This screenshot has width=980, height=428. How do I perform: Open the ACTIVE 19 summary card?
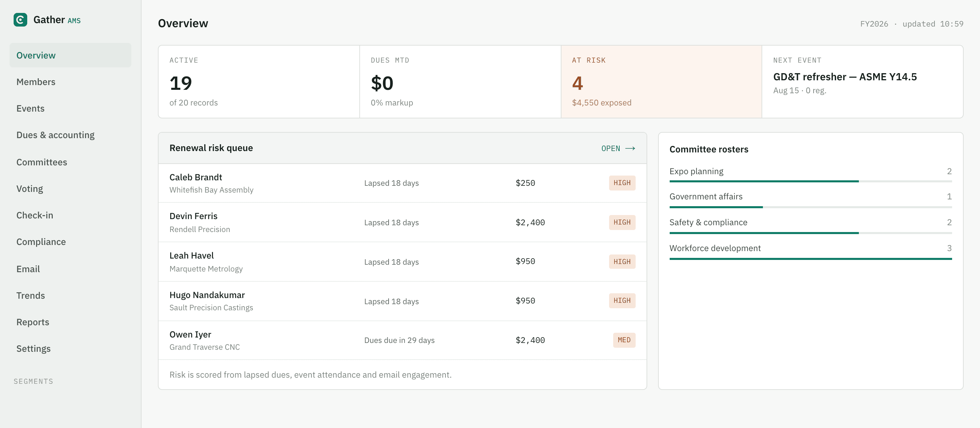259,82
